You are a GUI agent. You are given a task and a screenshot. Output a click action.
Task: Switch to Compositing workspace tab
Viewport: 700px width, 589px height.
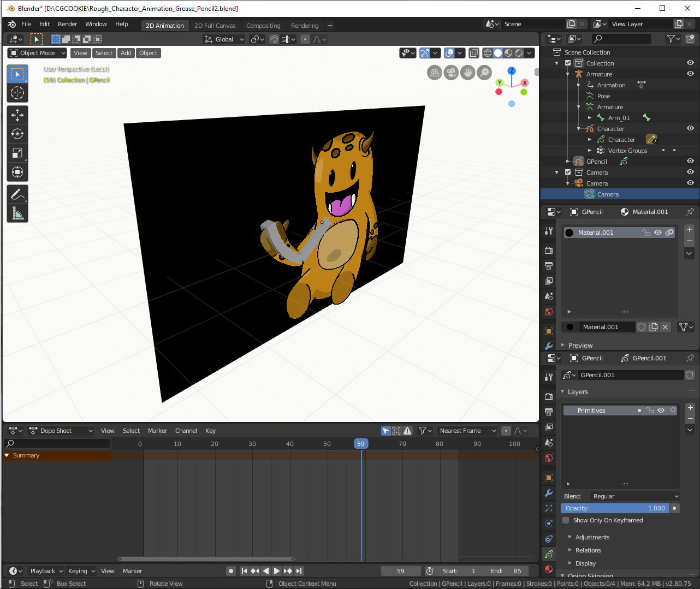[263, 26]
